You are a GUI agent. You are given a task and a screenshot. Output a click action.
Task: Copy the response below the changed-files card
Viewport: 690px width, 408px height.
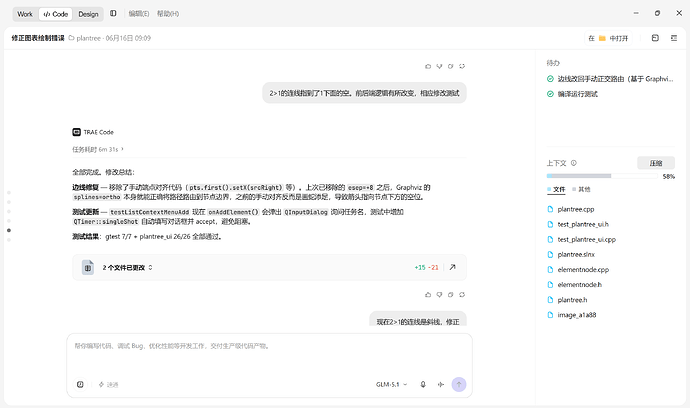[451, 294]
